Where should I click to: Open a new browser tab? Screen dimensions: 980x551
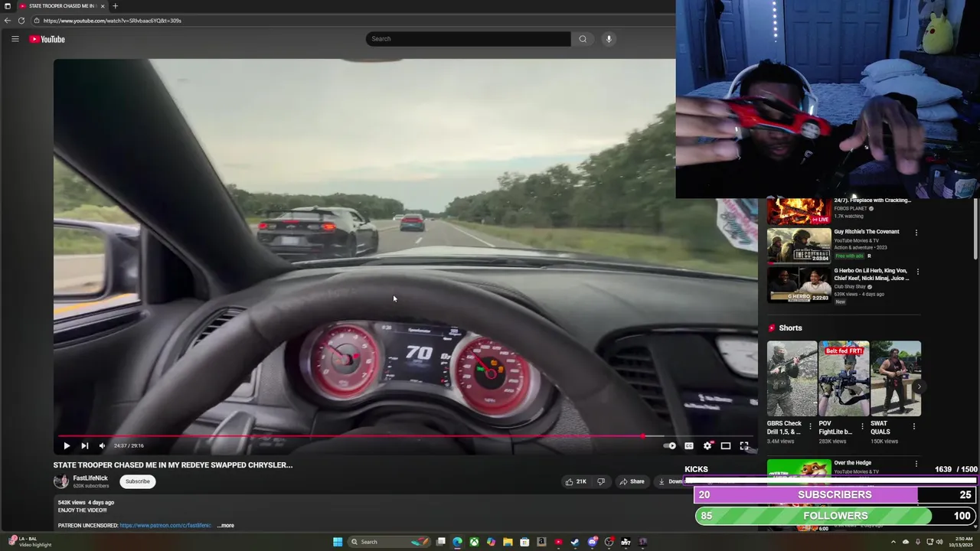pyautogui.click(x=115, y=6)
